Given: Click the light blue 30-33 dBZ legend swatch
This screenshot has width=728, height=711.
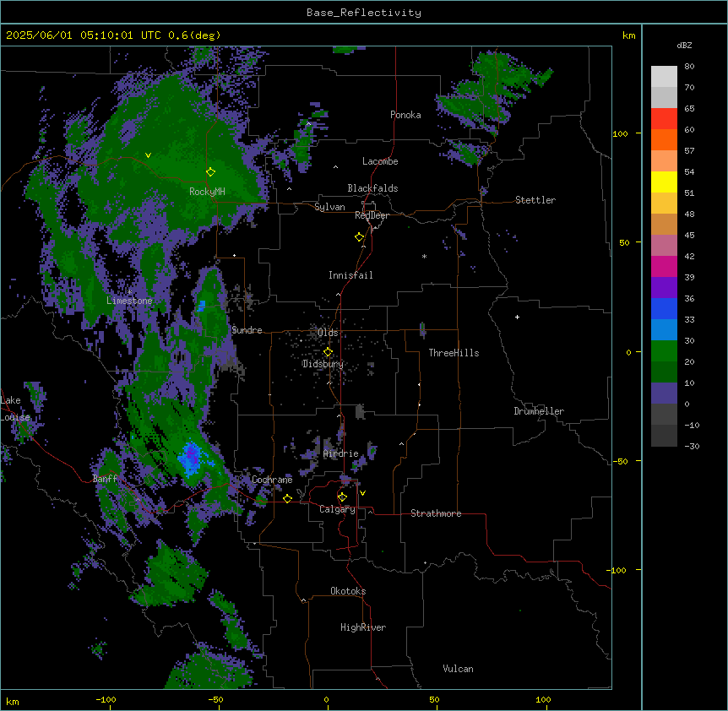Looking at the screenshot, I should (x=664, y=330).
